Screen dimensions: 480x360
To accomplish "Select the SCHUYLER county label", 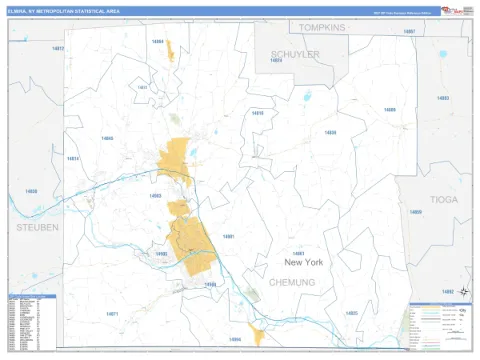I will coord(295,54).
